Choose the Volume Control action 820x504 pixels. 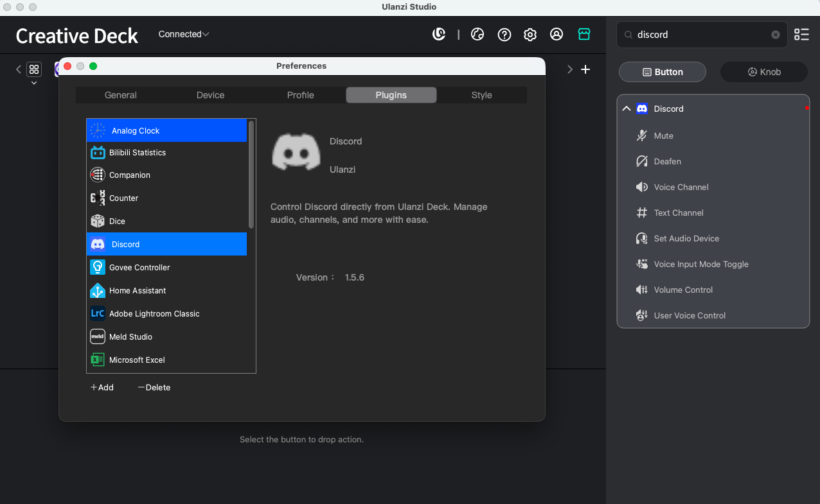(x=682, y=290)
